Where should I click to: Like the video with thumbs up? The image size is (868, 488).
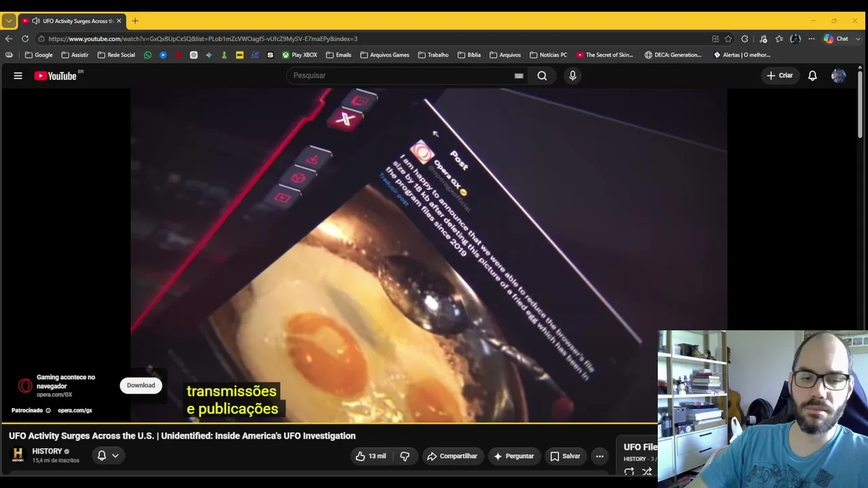[370, 456]
